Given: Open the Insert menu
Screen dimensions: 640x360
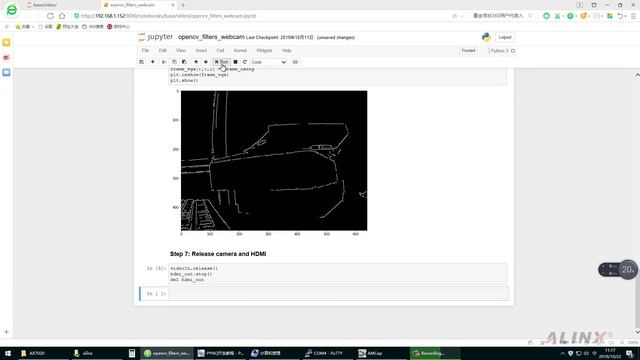Looking at the screenshot, I should [x=201, y=51].
